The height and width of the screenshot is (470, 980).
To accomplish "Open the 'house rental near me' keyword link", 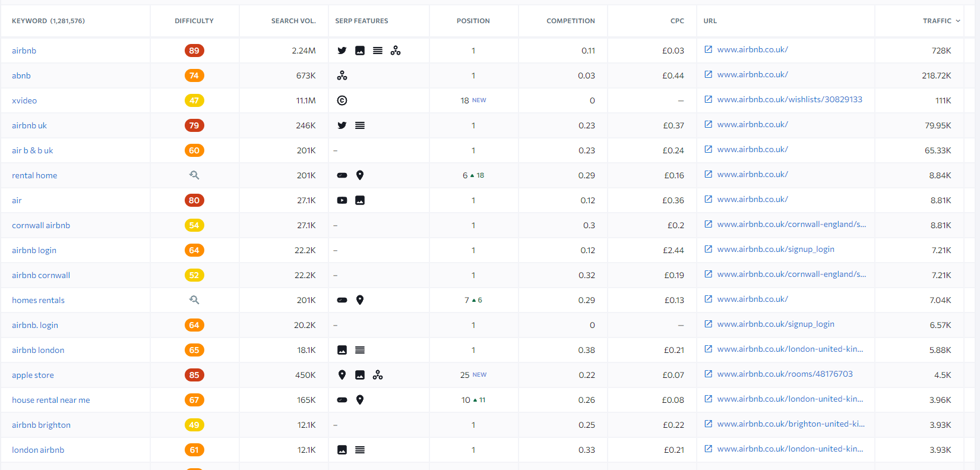I will [x=51, y=400].
